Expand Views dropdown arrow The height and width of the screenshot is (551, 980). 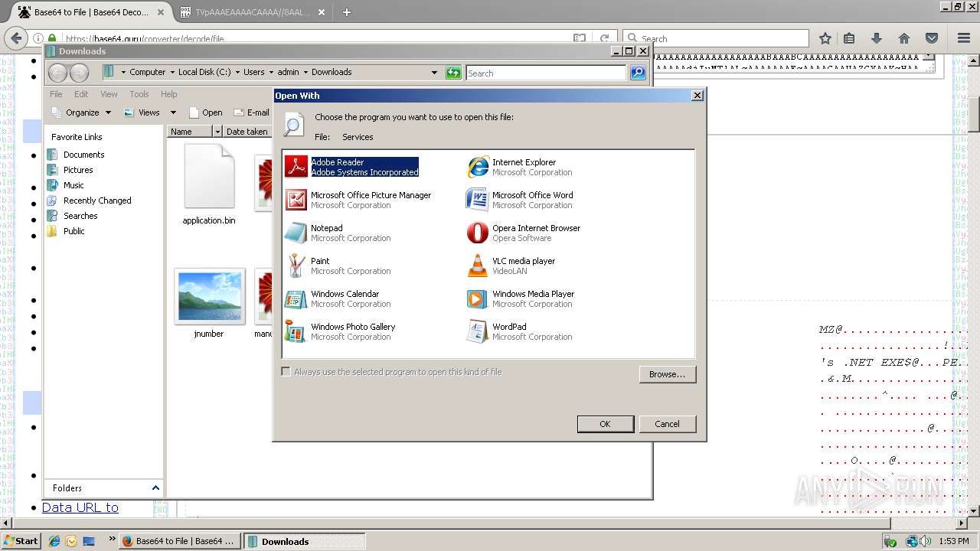coord(173,112)
